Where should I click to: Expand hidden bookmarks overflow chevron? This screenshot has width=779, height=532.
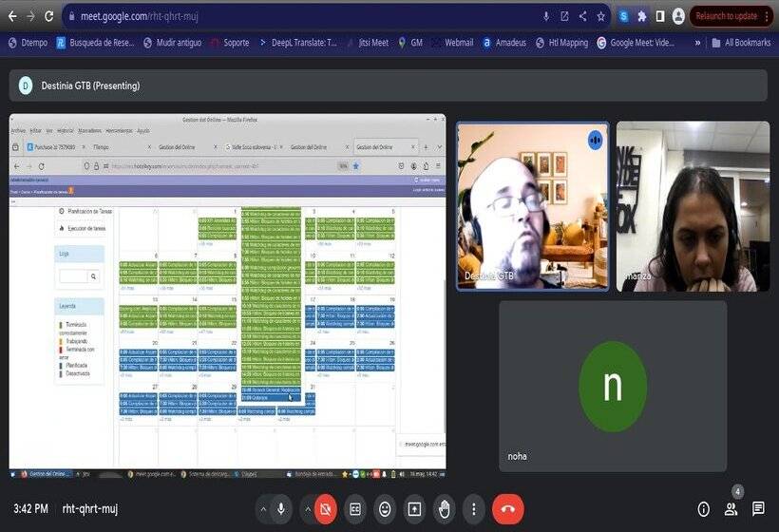coord(698,43)
